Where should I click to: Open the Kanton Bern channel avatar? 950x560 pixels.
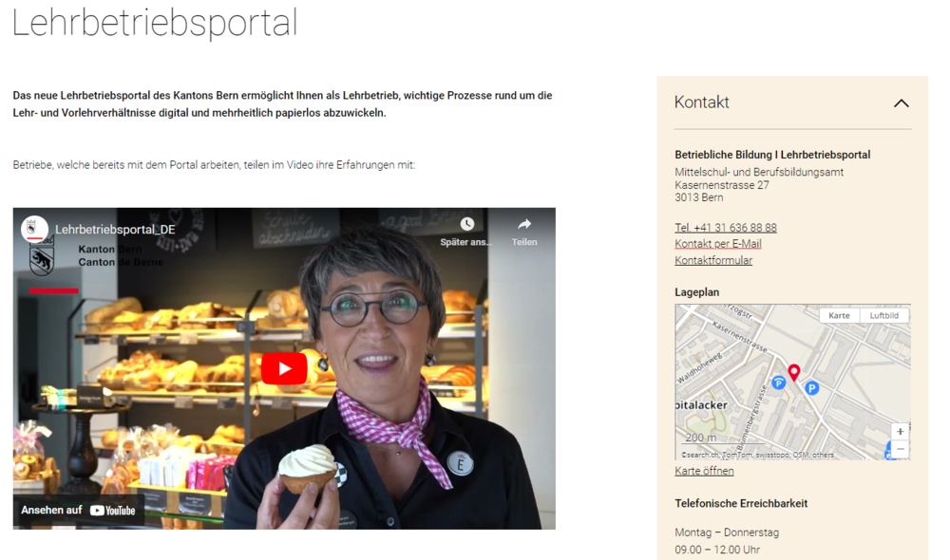(34, 229)
